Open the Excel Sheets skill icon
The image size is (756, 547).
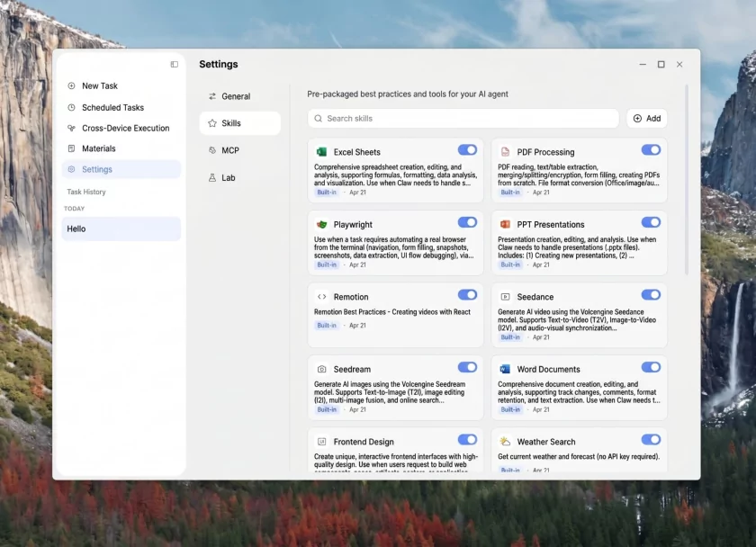[x=324, y=151]
